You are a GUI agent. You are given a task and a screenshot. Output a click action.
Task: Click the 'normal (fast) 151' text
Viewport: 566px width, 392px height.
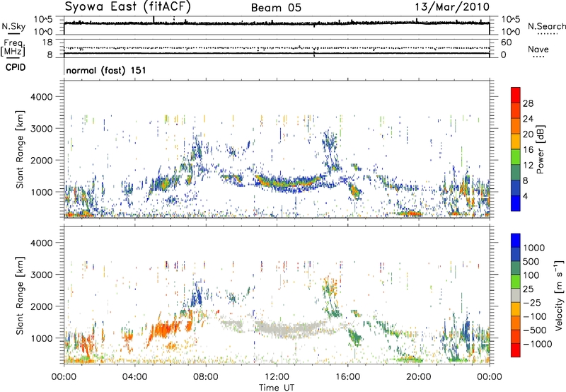[x=106, y=70]
